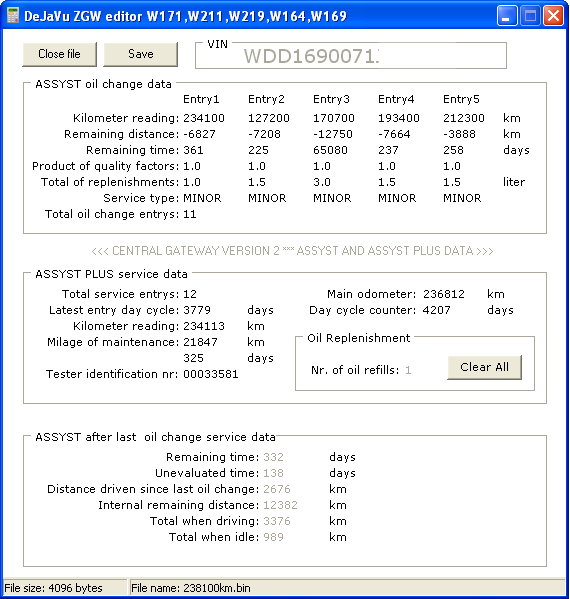This screenshot has height=599, width=570.
Task: Click the Entry5 column header
Action: [461, 99]
